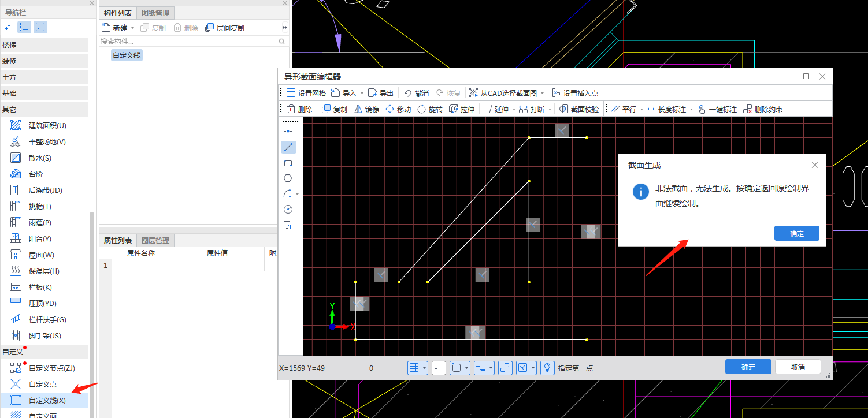Toggle detail view icon in navigation bar
This screenshot has height=418, width=868.
tap(40, 27)
